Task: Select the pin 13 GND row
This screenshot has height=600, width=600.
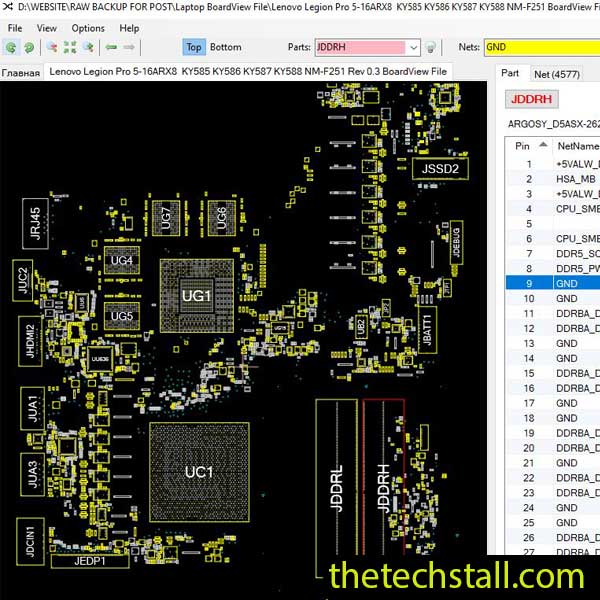Action: [553, 343]
